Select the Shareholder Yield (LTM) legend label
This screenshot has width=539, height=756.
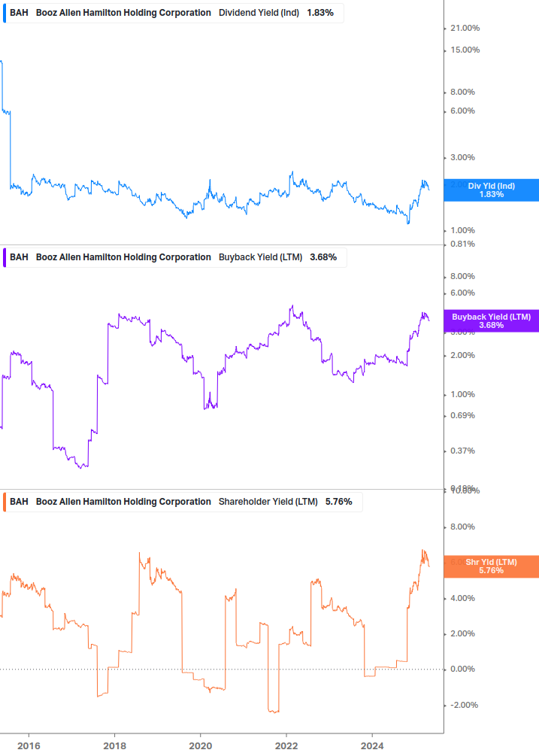pyautogui.click(x=268, y=502)
